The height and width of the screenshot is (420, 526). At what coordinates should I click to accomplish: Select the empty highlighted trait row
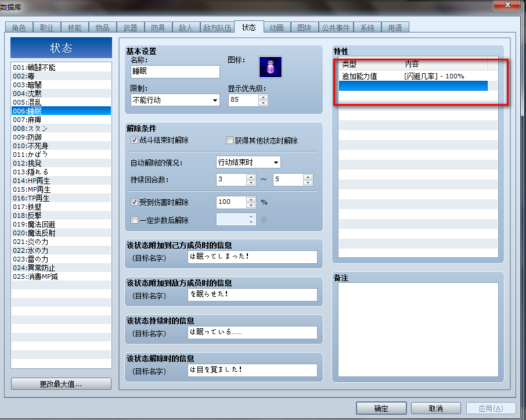[413, 85]
